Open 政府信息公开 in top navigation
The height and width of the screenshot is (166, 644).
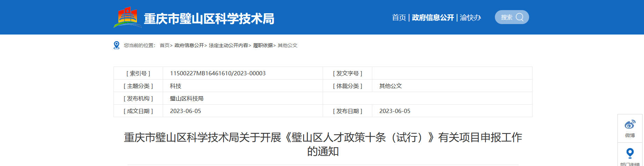click(x=433, y=17)
